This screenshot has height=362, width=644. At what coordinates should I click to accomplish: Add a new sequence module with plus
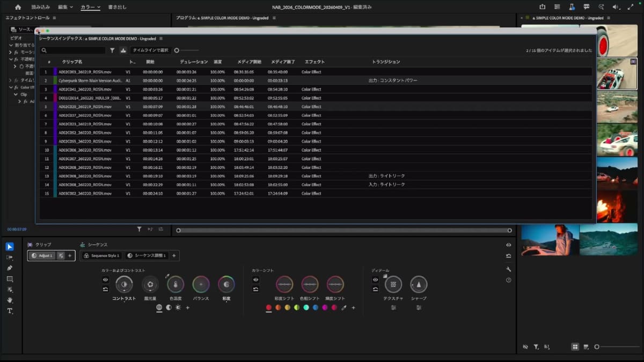[174, 256]
